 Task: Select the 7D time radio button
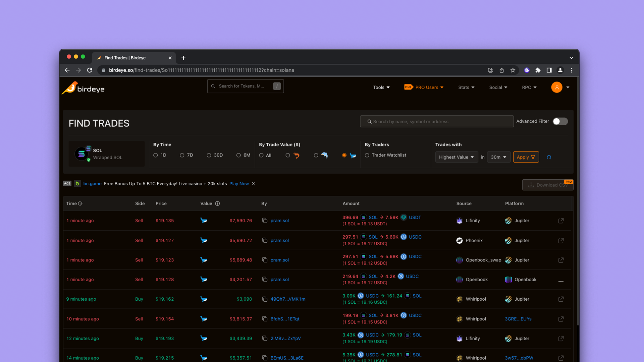pyautogui.click(x=182, y=155)
